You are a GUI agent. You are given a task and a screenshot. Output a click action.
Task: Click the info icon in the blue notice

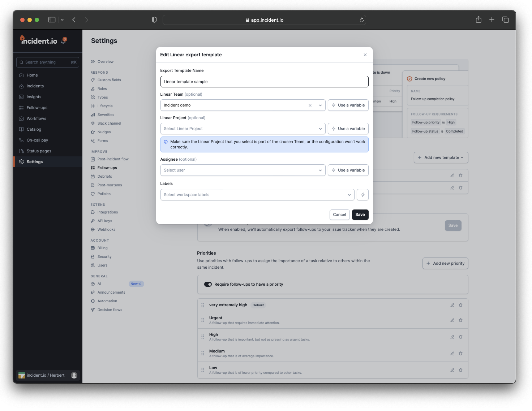point(166,142)
